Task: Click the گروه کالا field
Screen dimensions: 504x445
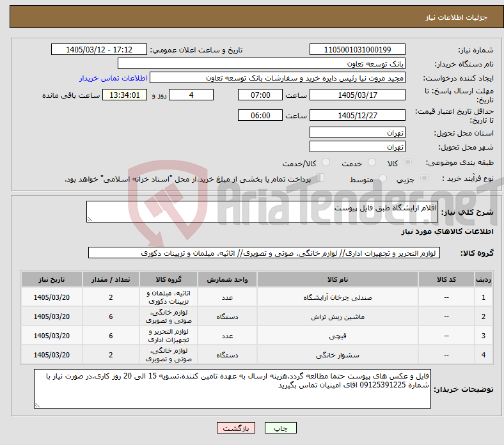Action: point(264,253)
